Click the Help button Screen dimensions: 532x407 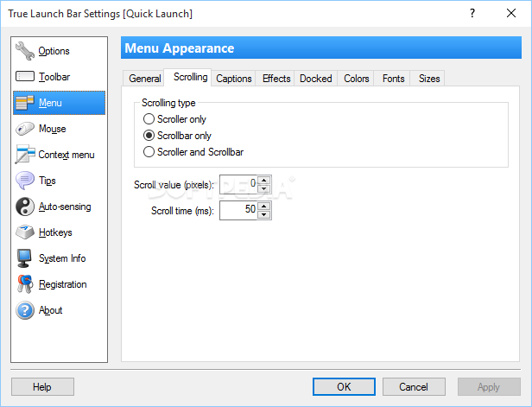coord(42,386)
